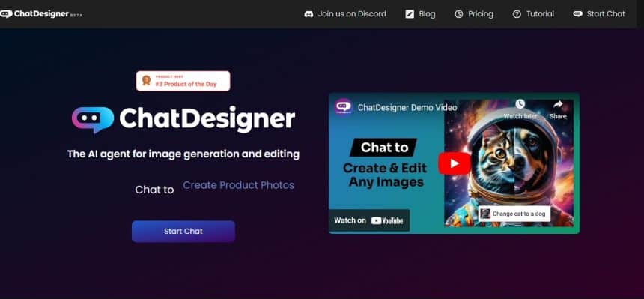Select Start Chat in the top navigation
Screen dimensions: 644x299
click(x=599, y=14)
